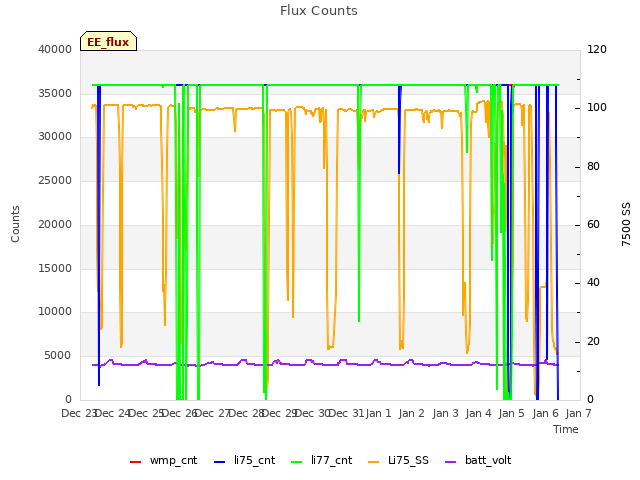Click the Jan 1 date tick label
The image size is (640, 480).
(378, 413)
